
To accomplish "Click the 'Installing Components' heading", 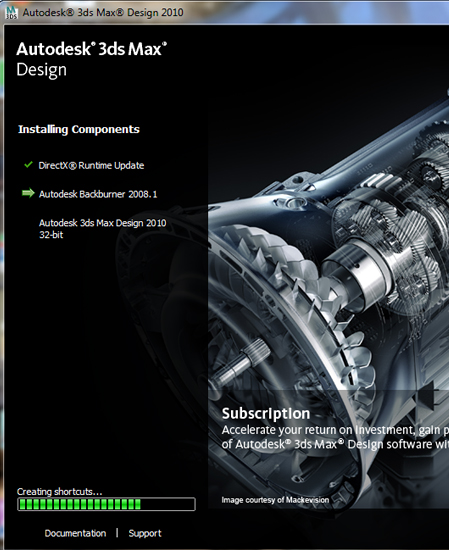I will [x=79, y=129].
